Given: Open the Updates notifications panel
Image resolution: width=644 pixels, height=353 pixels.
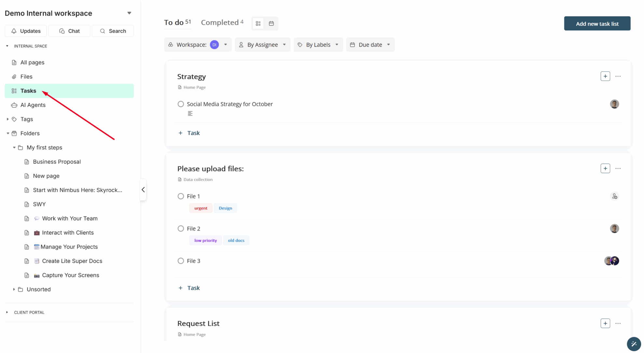Looking at the screenshot, I should point(26,31).
